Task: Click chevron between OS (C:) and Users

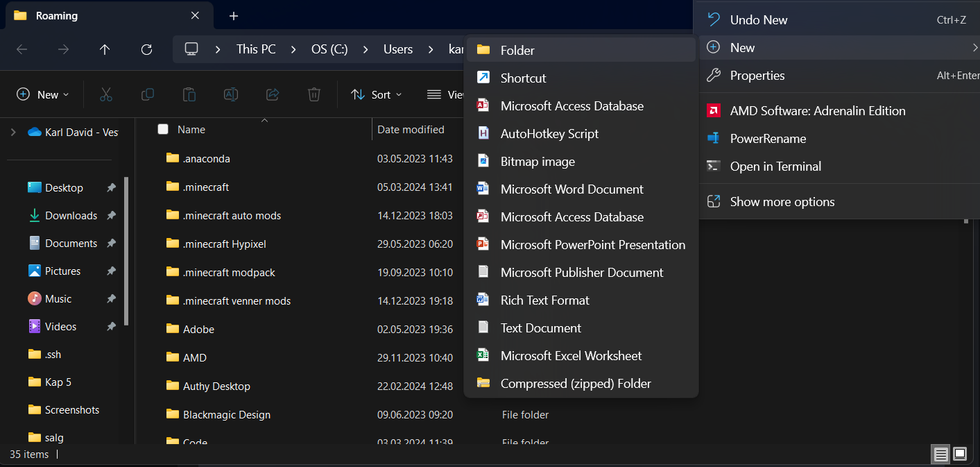Action: [x=366, y=49]
